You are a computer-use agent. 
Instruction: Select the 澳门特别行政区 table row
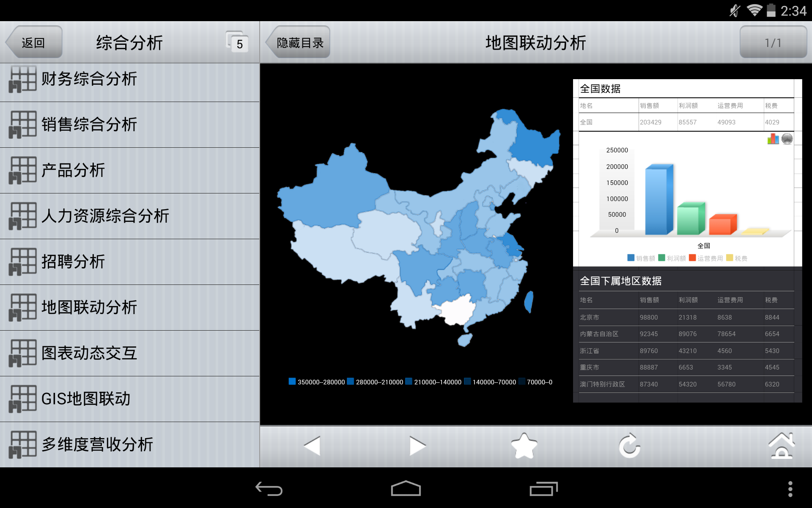(x=686, y=384)
